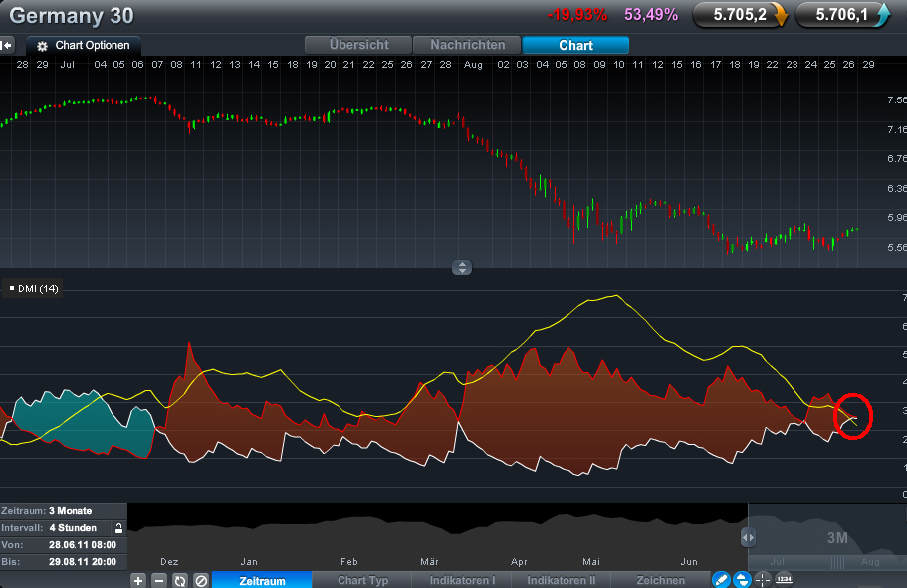Image resolution: width=907 pixels, height=588 pixels.
Task: Click the buy price button 5.706,1
Action: click(843, 15)
